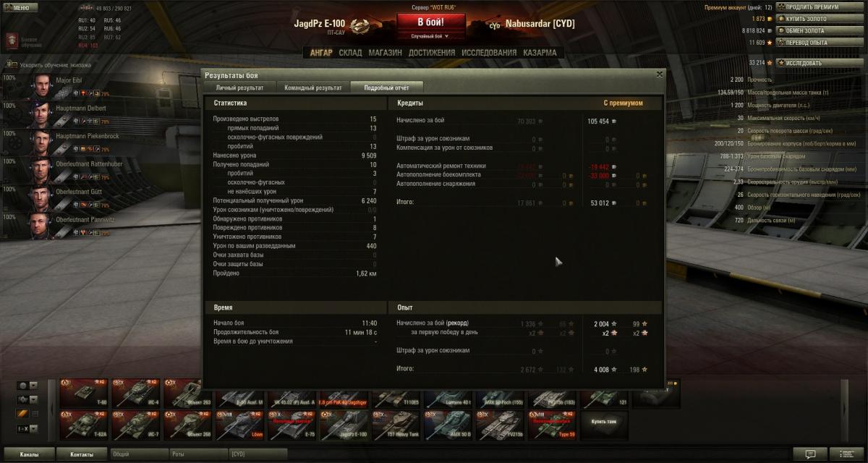Pick the AMX 50 B tank icon
Viewport: 868px width, 463px height.
pyautogui.click(x=448, y=426)
